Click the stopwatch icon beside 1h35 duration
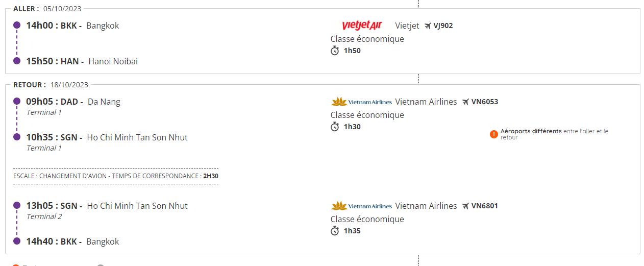The height and width of the screenshot is (266, 644). coord(335,231)
